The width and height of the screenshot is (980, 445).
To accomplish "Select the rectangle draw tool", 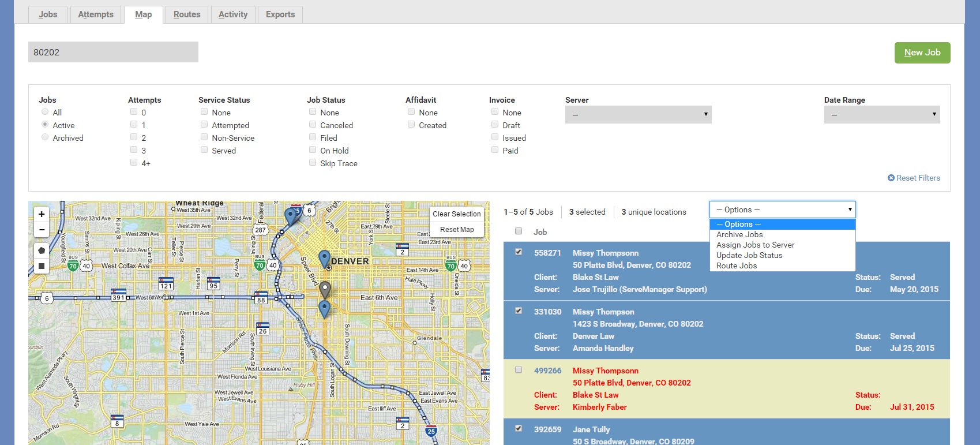I will [x=42, y=266].
